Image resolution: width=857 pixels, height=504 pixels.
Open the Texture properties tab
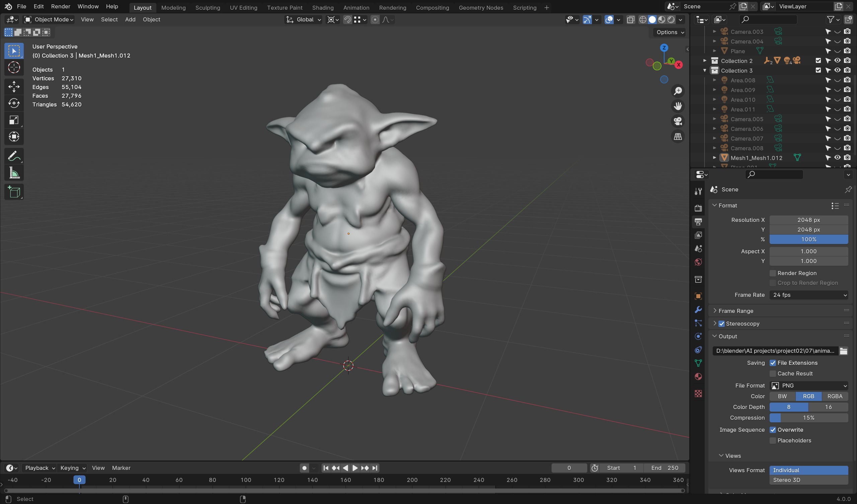click(698, 394)
